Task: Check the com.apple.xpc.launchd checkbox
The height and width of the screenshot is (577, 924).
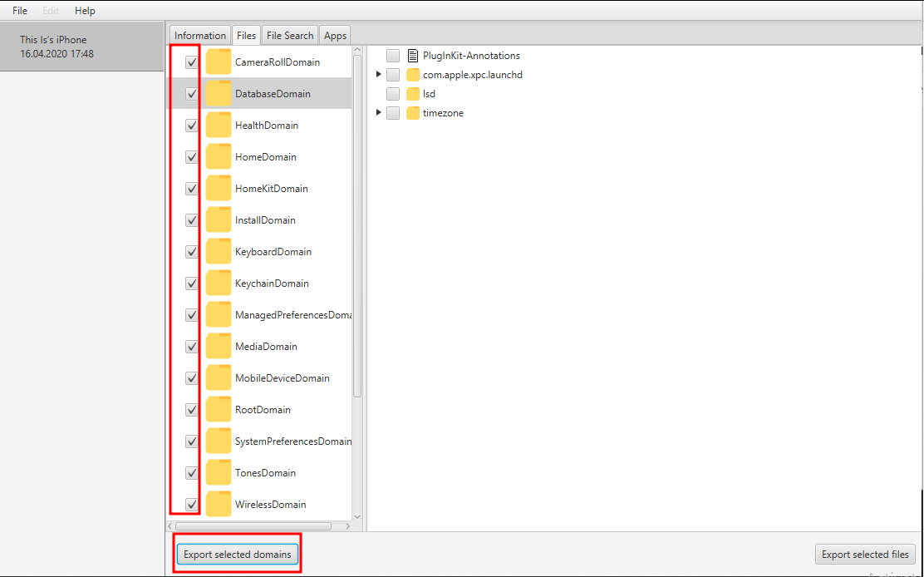Action: (393, 75)
